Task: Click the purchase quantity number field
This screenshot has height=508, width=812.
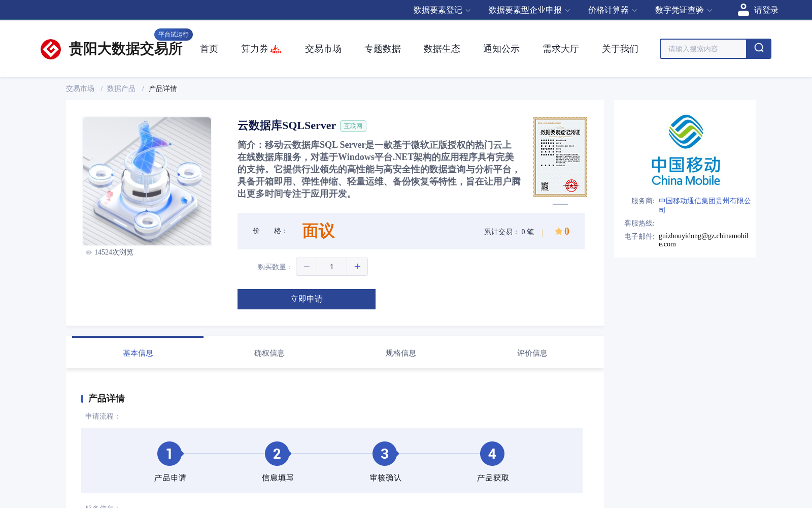Action: (332, 267)
